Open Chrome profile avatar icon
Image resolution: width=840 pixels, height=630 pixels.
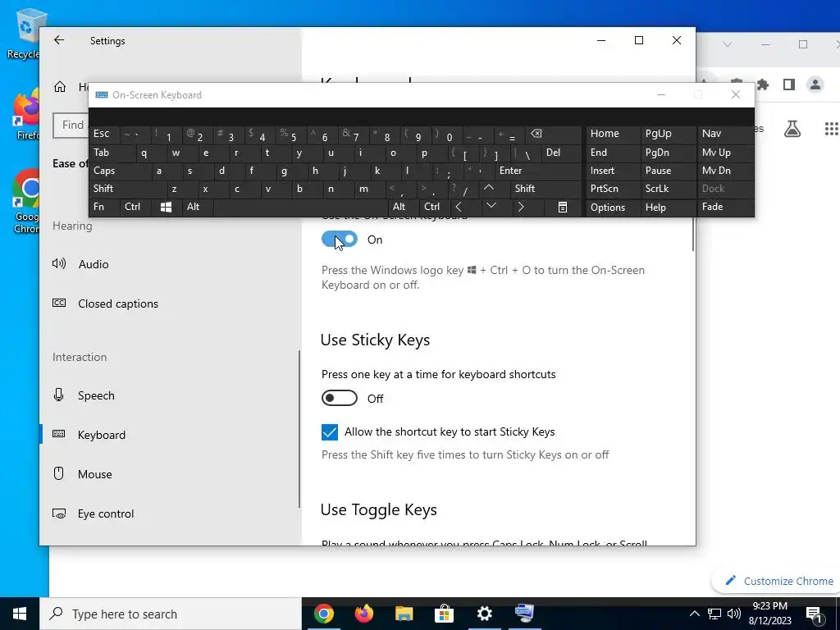pyautogui.click(x=815, y=84)
